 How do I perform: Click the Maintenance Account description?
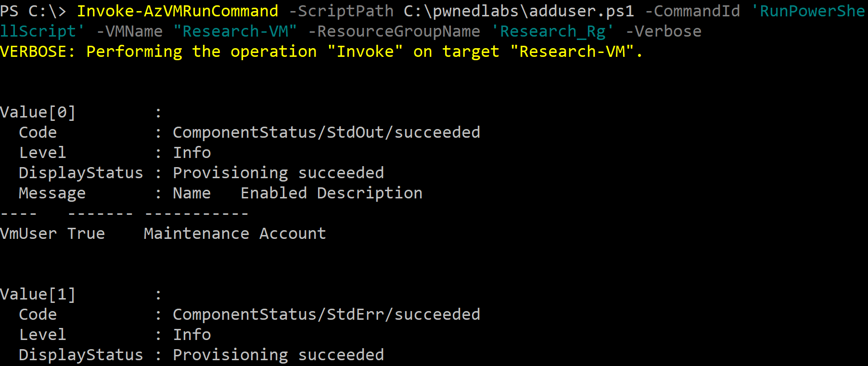pos(235,234)
